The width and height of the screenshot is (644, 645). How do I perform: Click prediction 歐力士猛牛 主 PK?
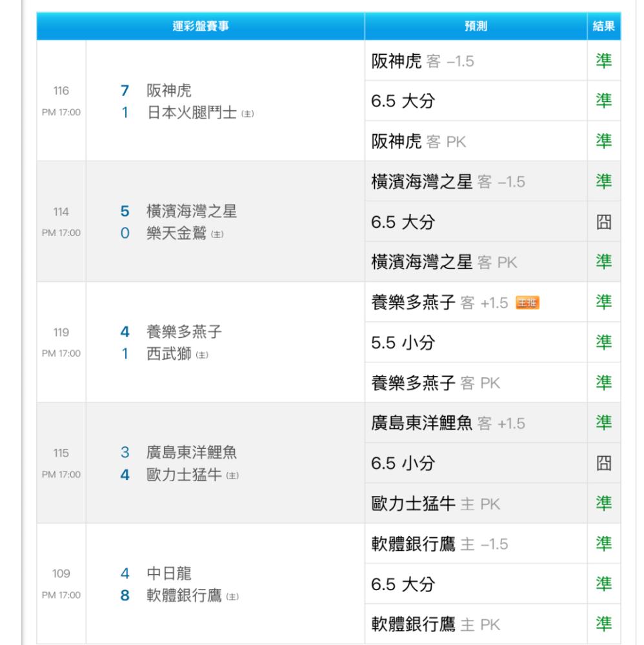pos(436,504)
